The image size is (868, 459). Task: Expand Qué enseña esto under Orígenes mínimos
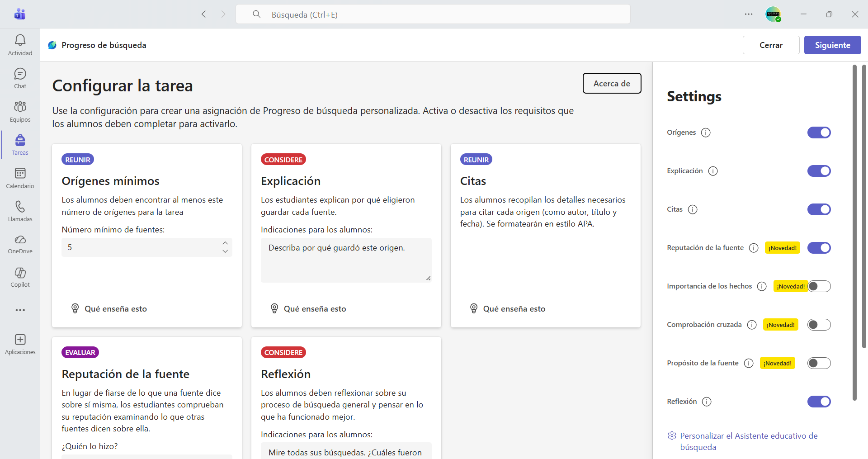[x=109, y=309]
